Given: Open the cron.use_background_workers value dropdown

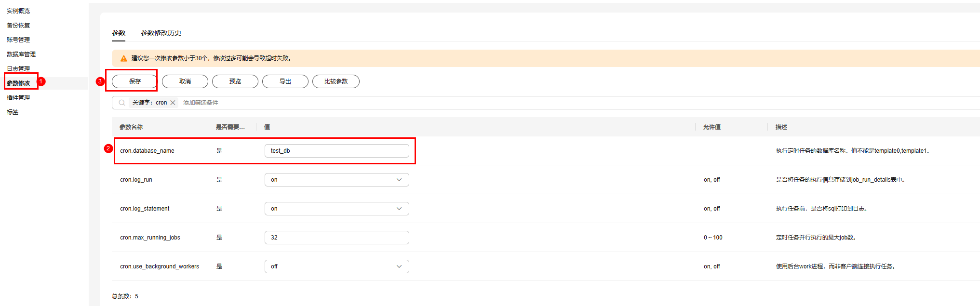Looking at the screenshot, I should point(336,266).
